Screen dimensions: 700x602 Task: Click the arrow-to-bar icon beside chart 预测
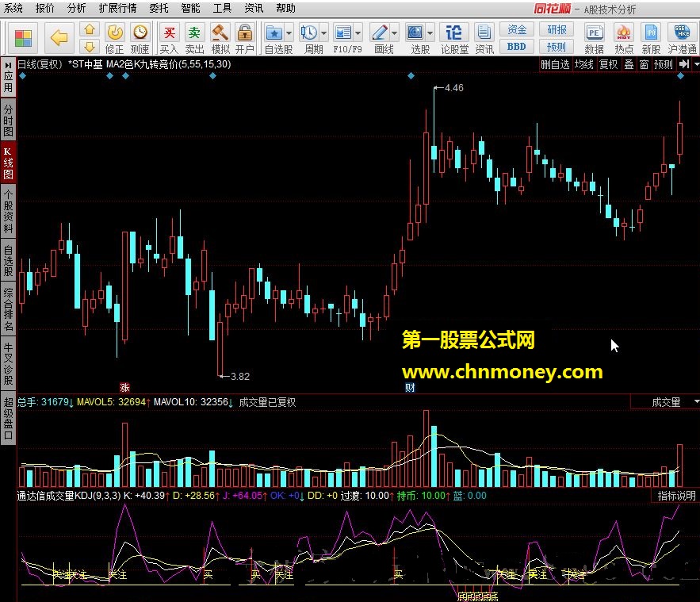pos(683,64)
